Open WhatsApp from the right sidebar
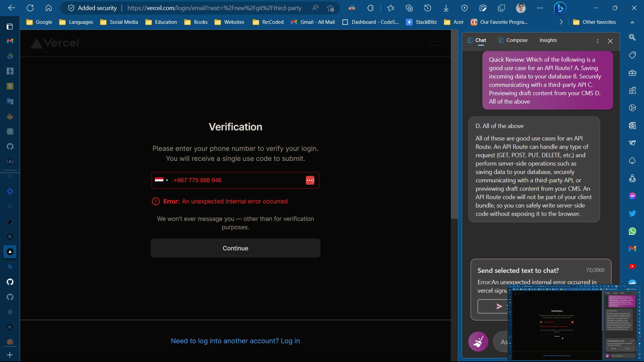The height and width of the screenshot is (362, 644). [x=633, y=231]
